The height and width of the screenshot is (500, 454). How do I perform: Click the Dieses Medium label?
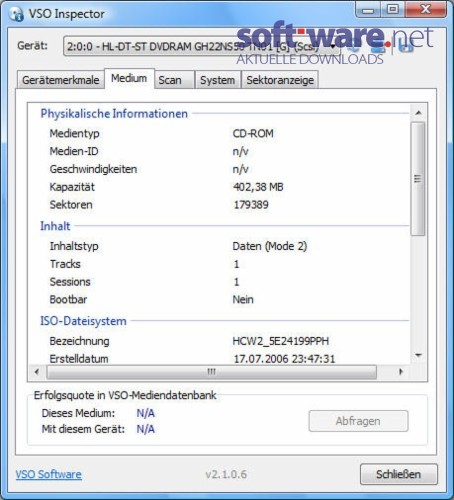point(78,413)
